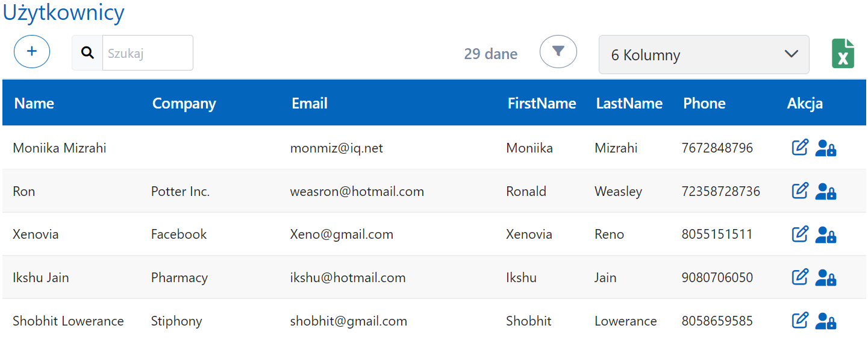The width and height of the screenshot is (868, 340).
Task: Open user lock icon for Xenovia
Action: point(825,235)
